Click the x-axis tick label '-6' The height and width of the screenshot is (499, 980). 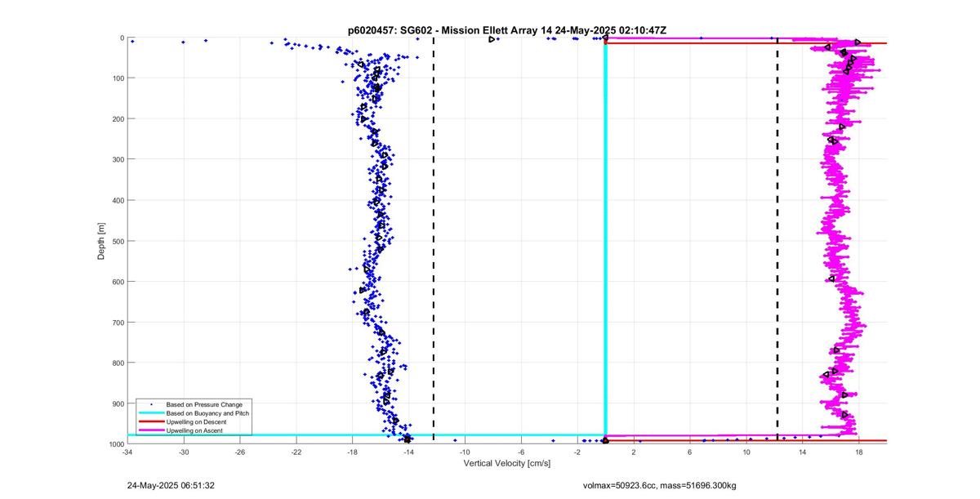point(521,452)
